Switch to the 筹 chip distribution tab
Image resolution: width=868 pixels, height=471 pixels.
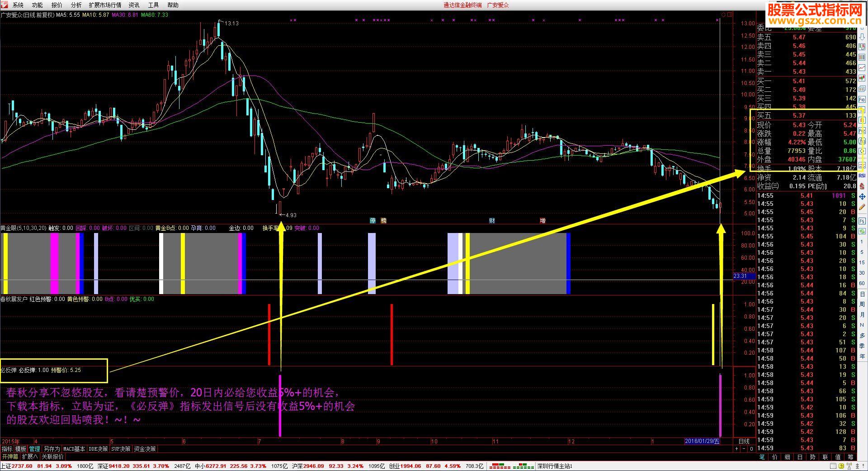point(850,457)
